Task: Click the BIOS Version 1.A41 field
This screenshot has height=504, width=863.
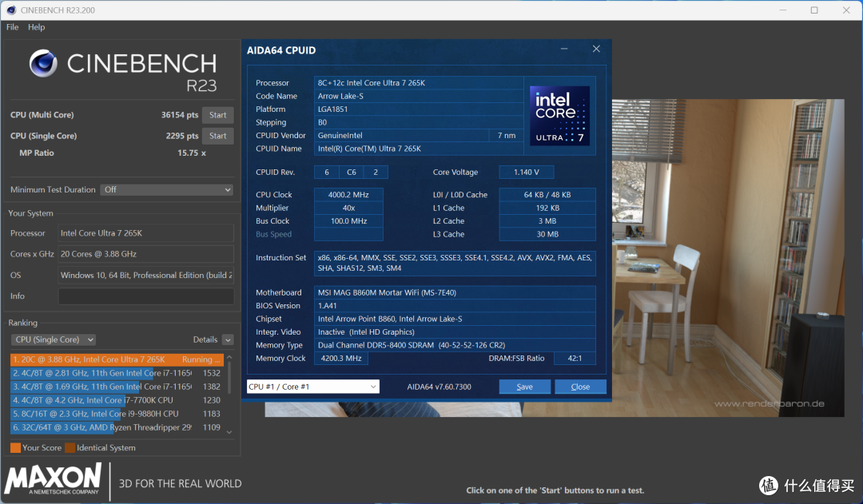Action: tap(455, 306)
